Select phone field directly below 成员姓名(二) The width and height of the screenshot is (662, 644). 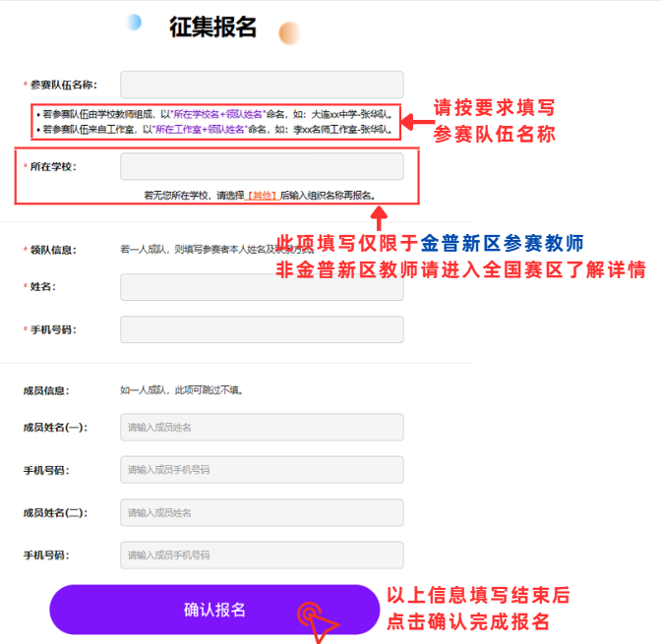click(262, 556)
